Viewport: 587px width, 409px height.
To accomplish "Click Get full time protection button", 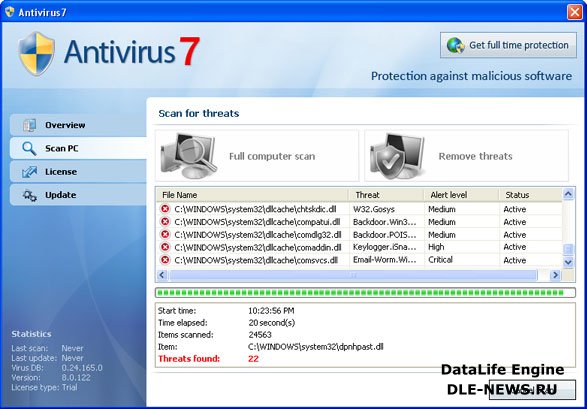I will point(508,45).
